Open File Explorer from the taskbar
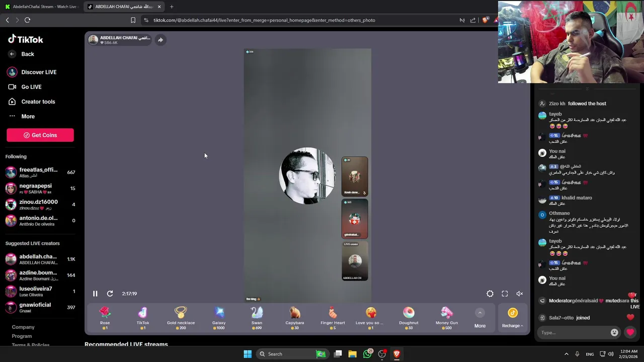The height and width of the screenshot is (362, 644). (x=352, y=354)
